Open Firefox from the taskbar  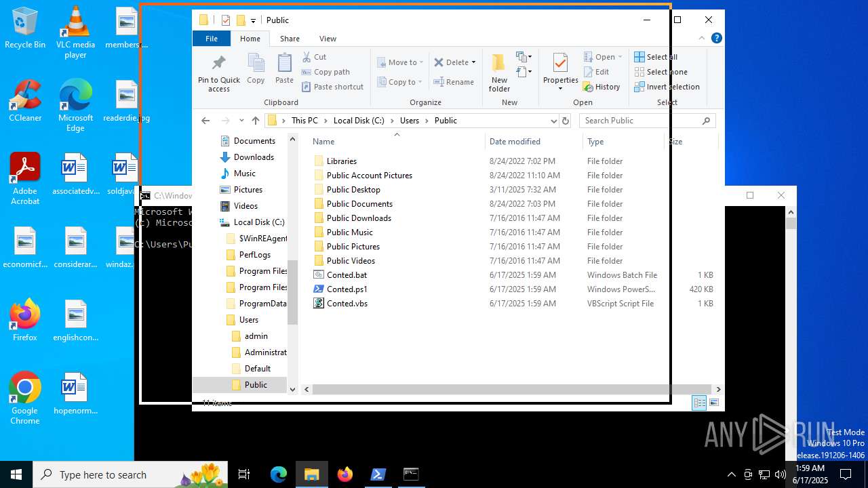345,474
